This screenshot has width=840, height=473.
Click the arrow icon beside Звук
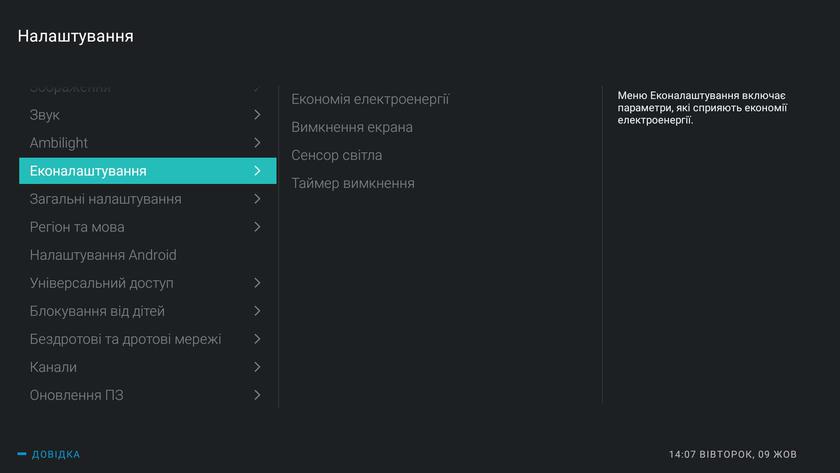point(257,115)
